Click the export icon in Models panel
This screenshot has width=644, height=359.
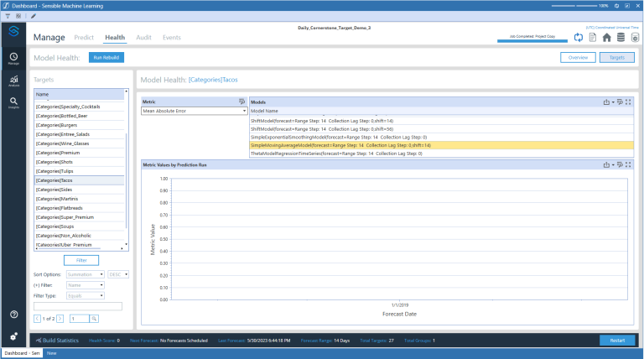(x=606, y=101)
